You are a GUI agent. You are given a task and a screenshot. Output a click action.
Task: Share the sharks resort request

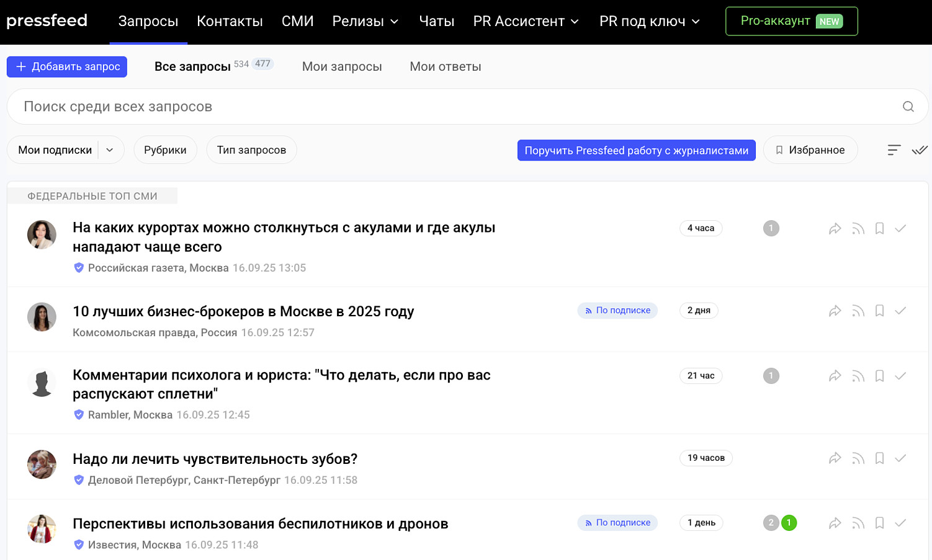pyautogui.click(x=835, y=229)
